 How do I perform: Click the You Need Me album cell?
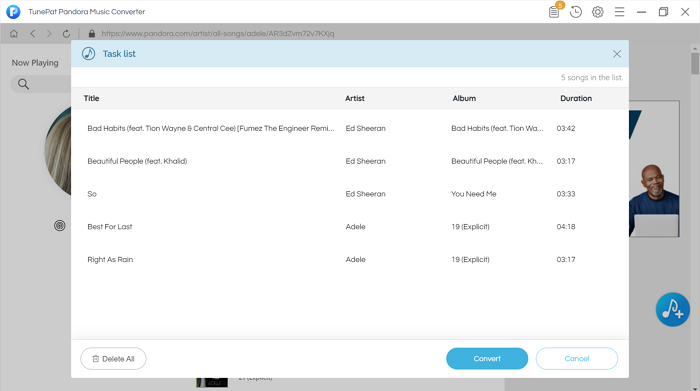[474, 194]
